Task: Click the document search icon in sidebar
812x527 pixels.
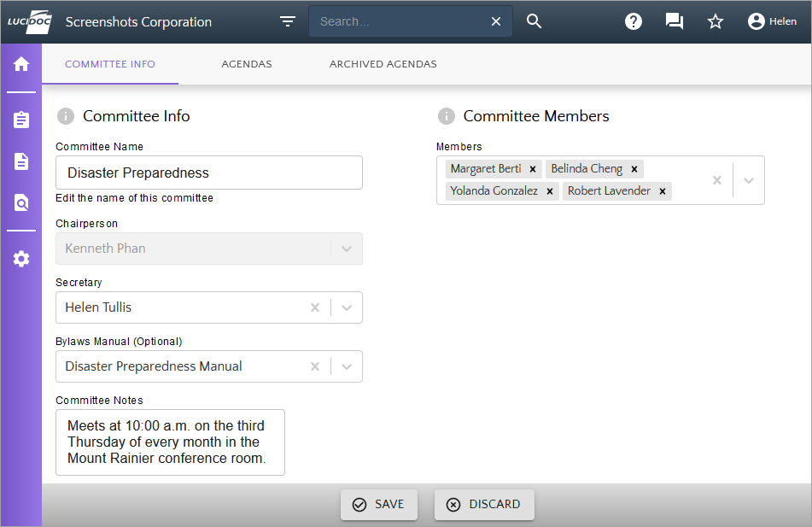Action: [x=21, y=203]
